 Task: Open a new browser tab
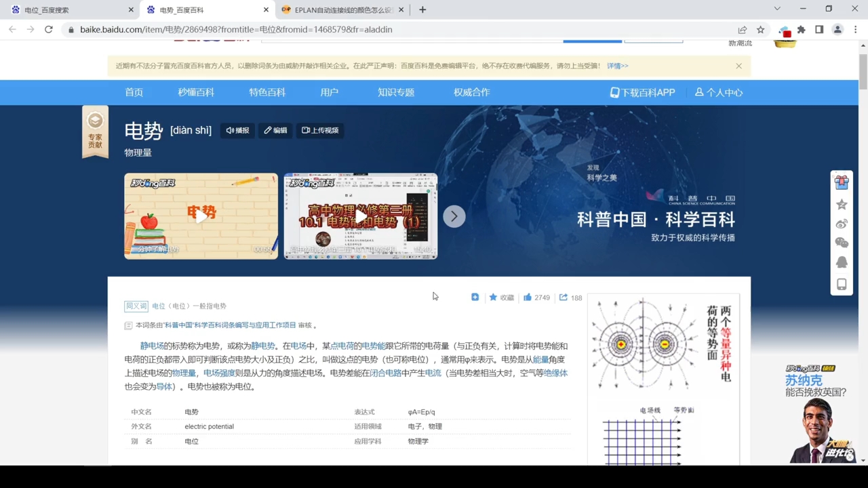coord(422,9)
